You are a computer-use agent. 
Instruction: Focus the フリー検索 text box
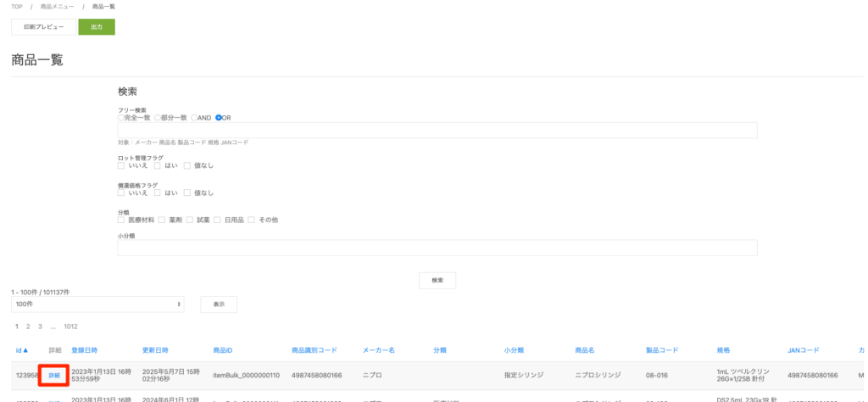pyautogui.click(x=437, y=130)
